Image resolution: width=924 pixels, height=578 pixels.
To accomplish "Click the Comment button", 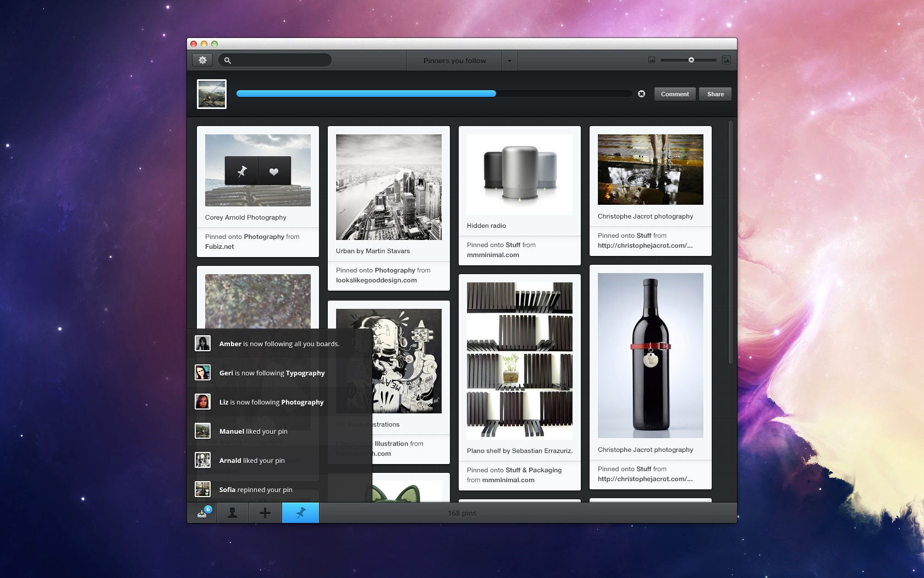I will (x=675, y=94).
